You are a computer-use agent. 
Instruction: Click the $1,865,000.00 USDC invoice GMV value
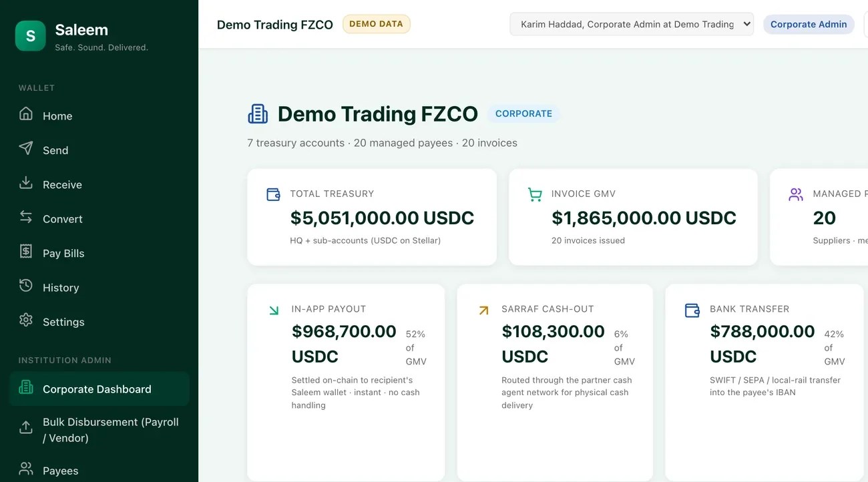point(644,218)
